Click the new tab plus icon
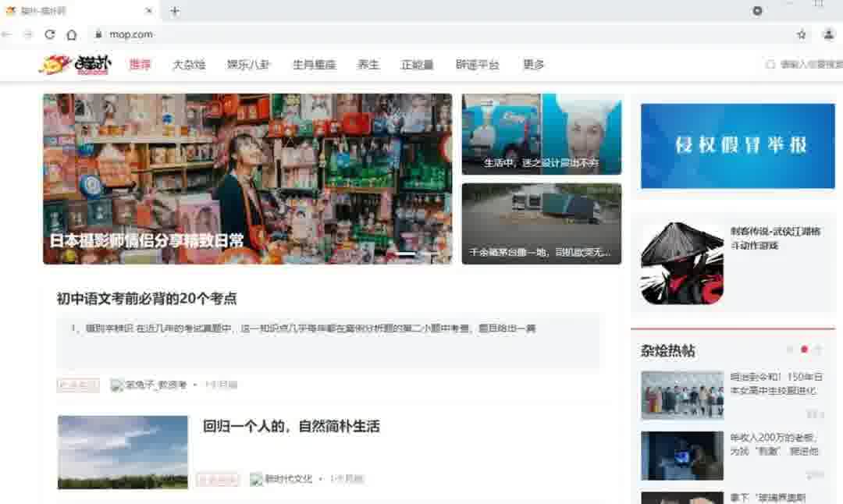 [x=175, y=11]
